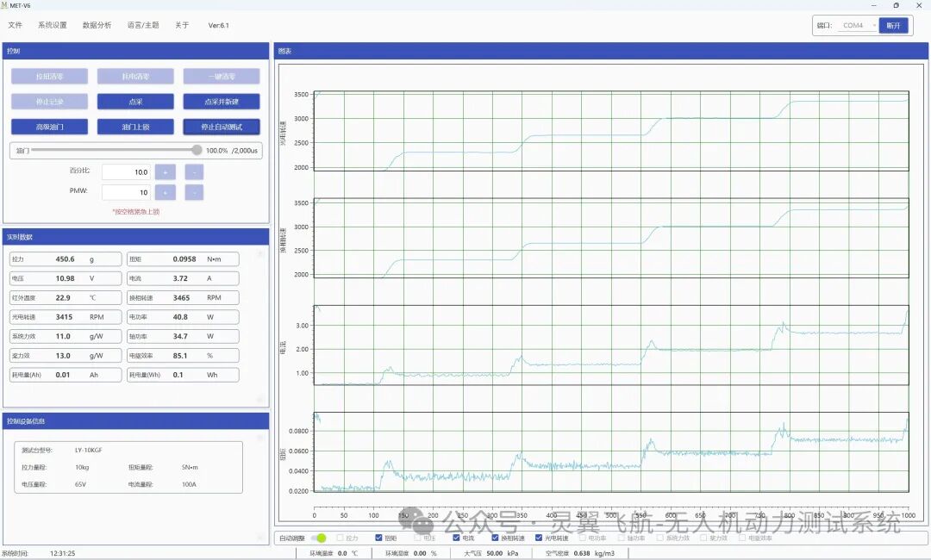The height and width of the screenshot is (560, 931).
Task: Click the 扭矩 torque plot
Action: pyautogui.click(x=611, y=452)
